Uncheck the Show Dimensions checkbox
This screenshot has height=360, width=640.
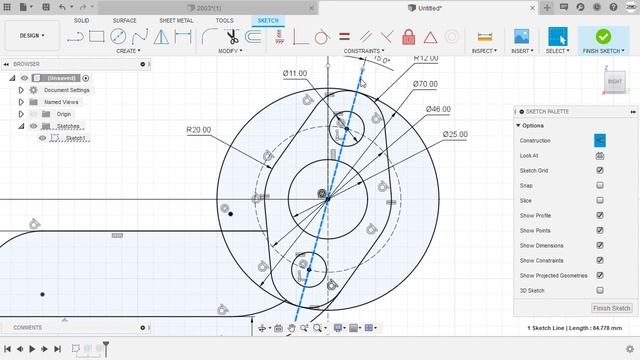click(x=600, y=245)
